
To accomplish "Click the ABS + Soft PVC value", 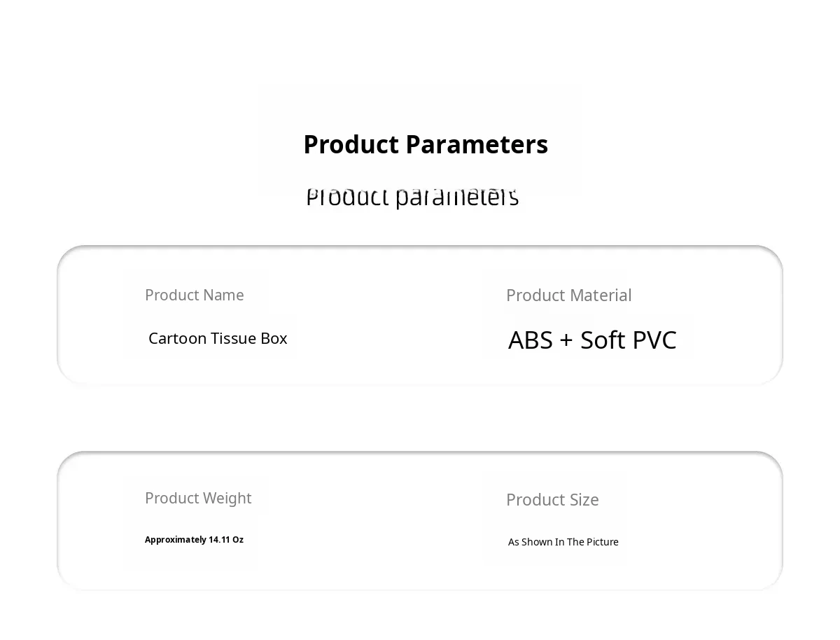I will tap(592, 340).
